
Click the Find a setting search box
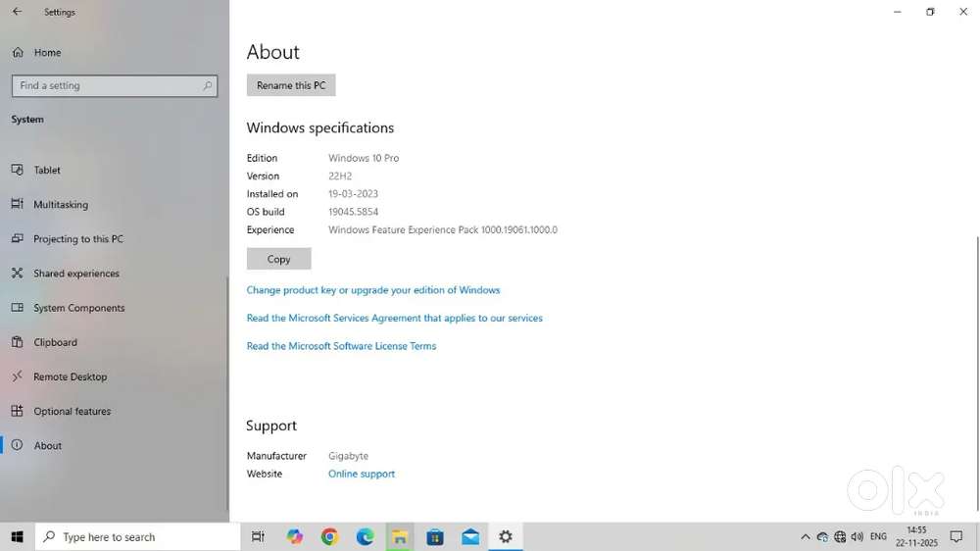108,86
